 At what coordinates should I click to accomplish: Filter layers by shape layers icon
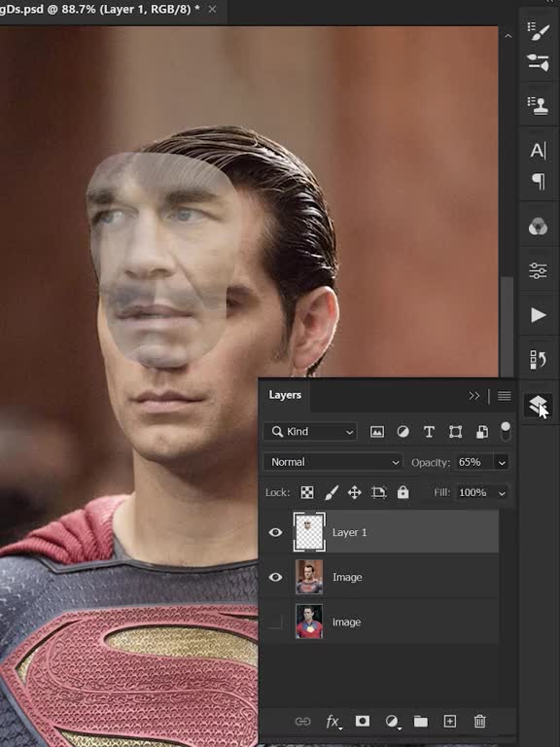point(456,432)
